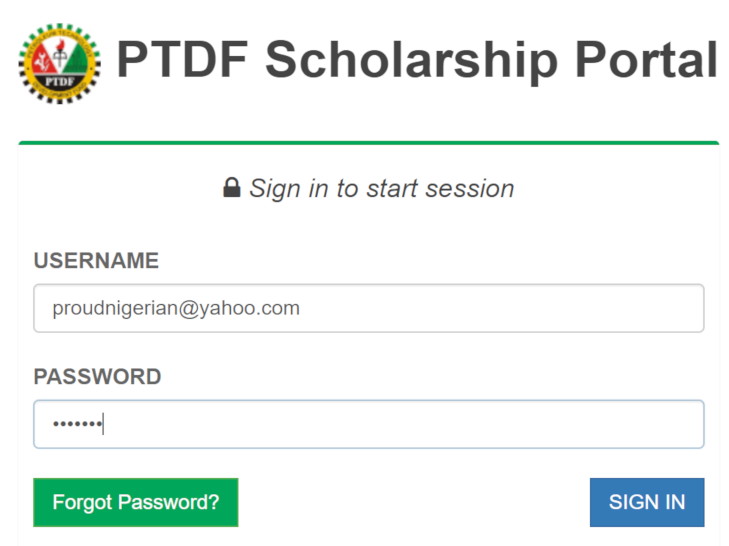Screen dimensions: 729x546
Task: Click the word Scholarship in the header
Action: [411, 61]
